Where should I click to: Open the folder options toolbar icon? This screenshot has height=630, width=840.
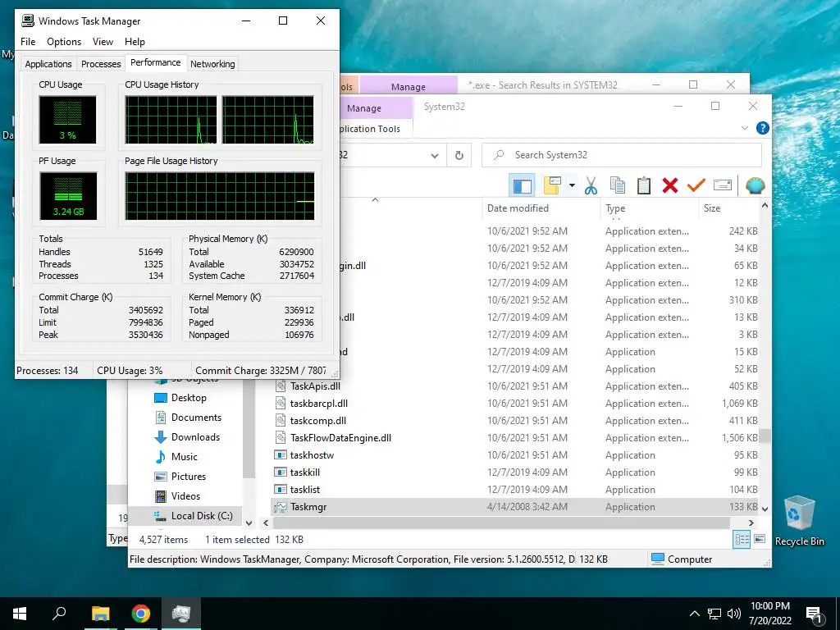(x=552, y=185)
